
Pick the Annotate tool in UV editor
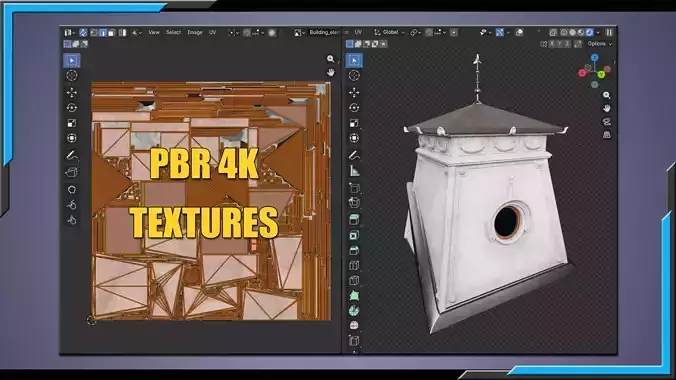click(x=72, y=155)
